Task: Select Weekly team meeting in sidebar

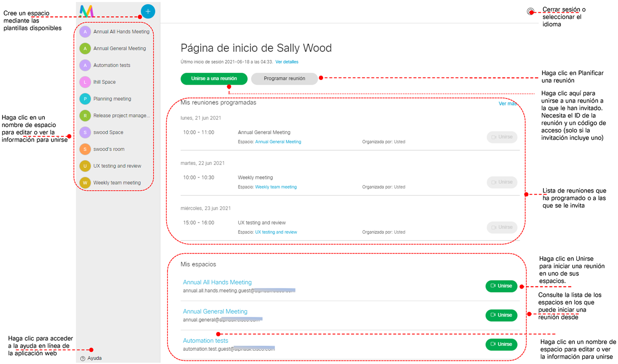Action: tap(117, 182)
